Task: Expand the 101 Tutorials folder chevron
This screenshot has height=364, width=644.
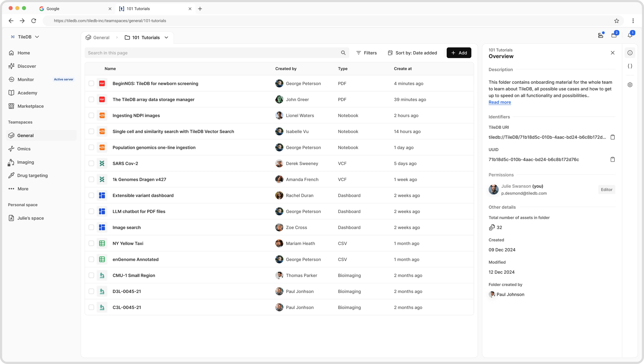Action: click(166, 37)
